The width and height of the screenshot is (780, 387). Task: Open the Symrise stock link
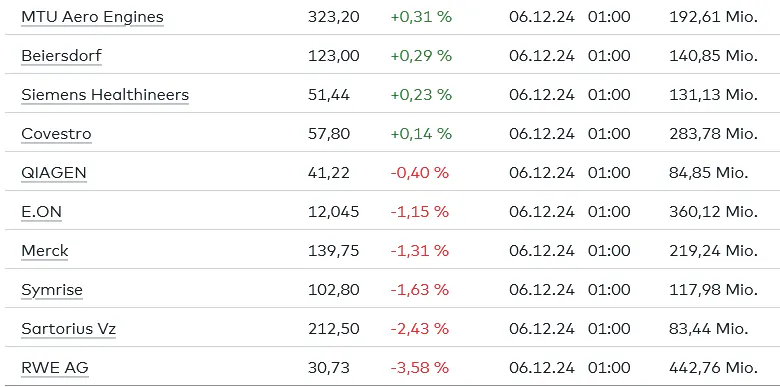click(52, 290)
